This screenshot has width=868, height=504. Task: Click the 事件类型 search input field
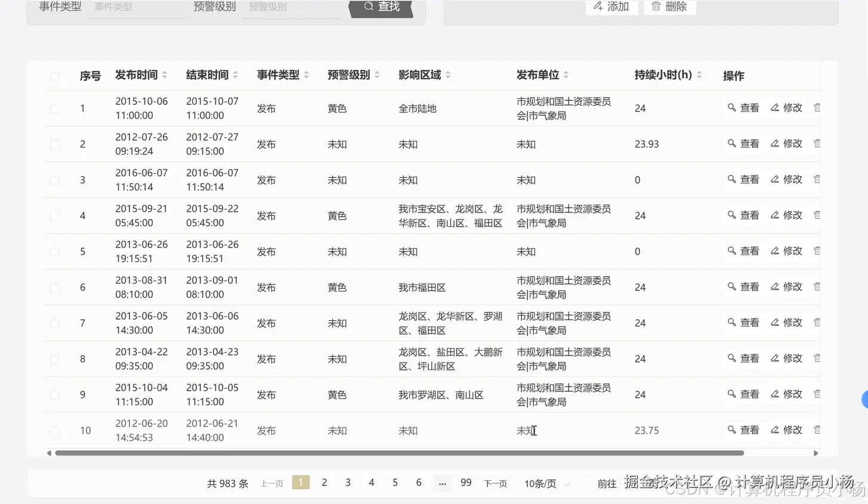(x=136, y=5)
